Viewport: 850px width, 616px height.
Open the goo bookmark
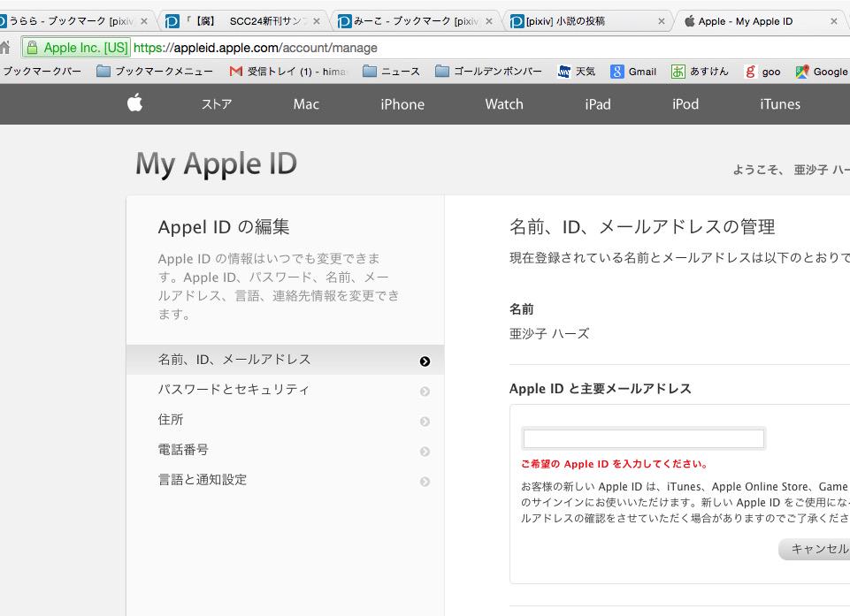click(762, 72)
